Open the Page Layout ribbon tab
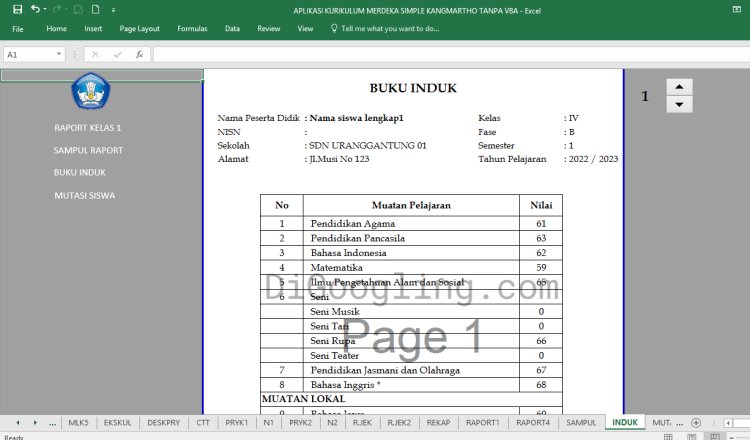 point(139,29)
